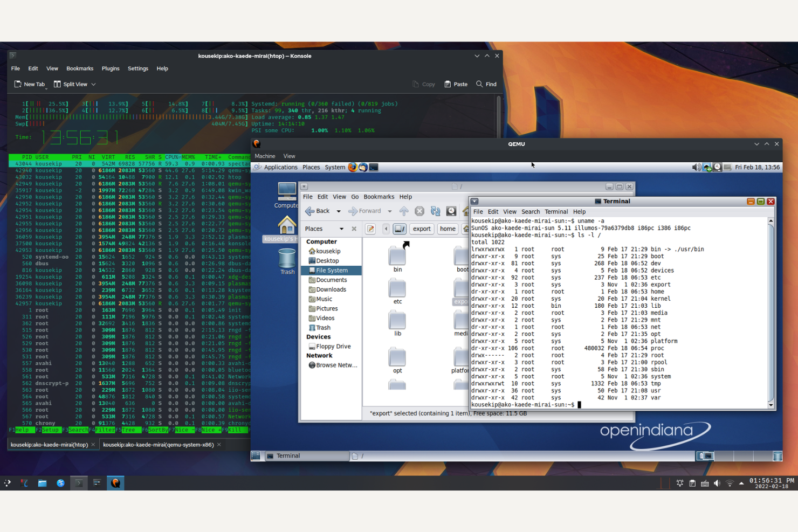The width and height of the screenshot is (798, 532).
Task: Open the Back button history dropdown
Action: pos(339,211)
